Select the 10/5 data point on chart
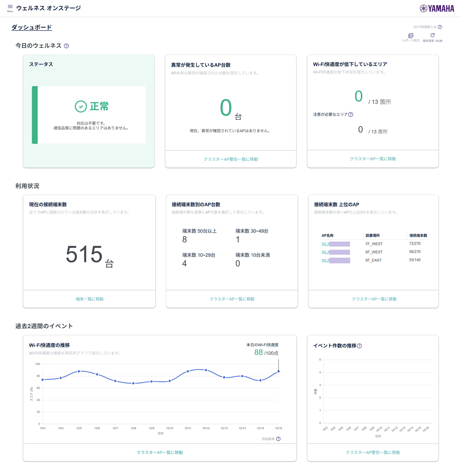The height and width of the screenshot is (469, 476). click(x=79, y=371)
